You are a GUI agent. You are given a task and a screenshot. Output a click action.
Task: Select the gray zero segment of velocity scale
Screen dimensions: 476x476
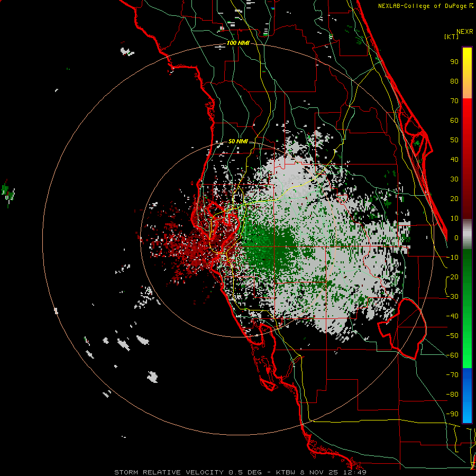467,234
